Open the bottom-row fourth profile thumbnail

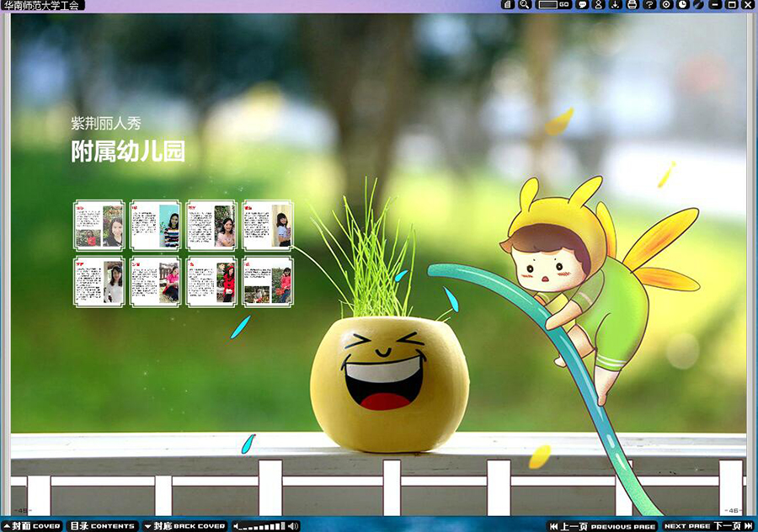(267, 282)
